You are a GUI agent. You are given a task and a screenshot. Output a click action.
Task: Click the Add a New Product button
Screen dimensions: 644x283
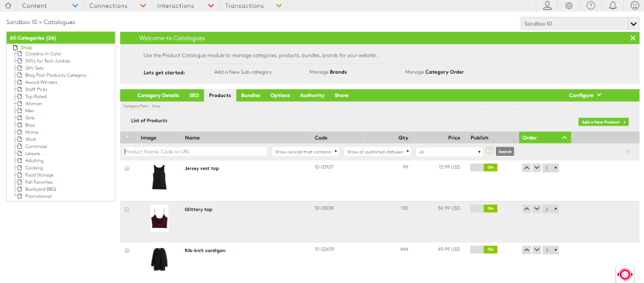pos(604,122)
